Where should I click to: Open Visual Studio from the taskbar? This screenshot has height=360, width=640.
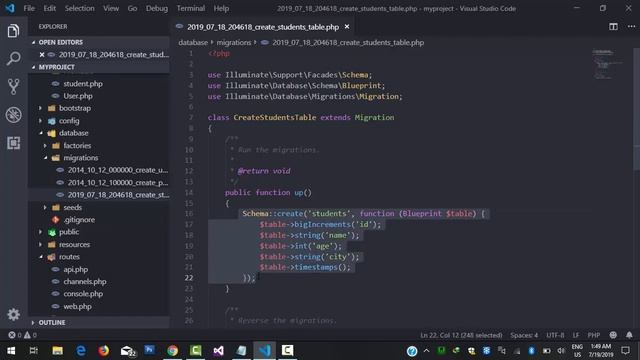click(x=218, y=351)
